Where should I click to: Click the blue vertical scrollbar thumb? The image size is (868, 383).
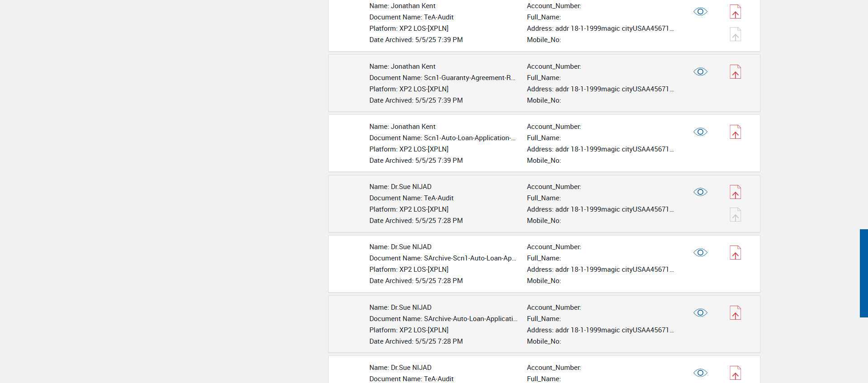coord(863,273)
